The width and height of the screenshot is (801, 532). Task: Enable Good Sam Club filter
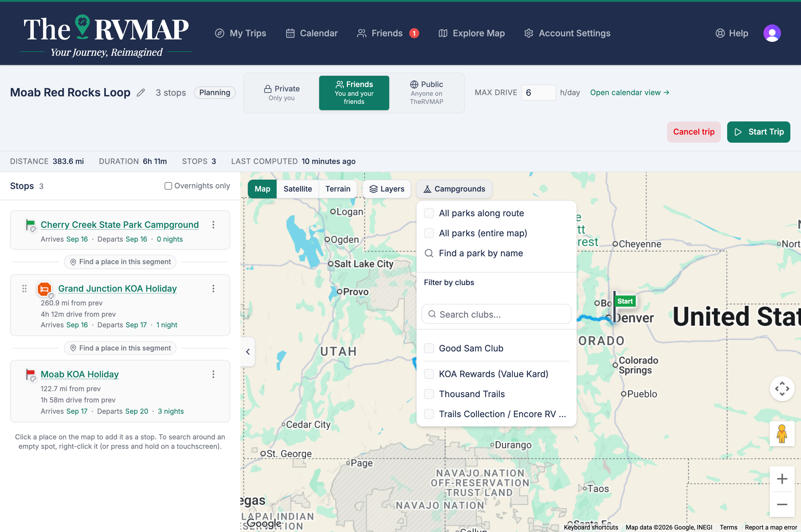tap(429, 348)
